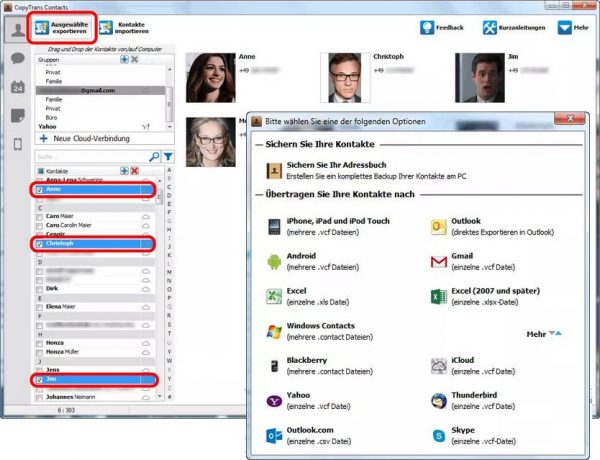This screenshot has height=460, width=600.
Task: Select the Jens contact row
Action: click(96, 370)
